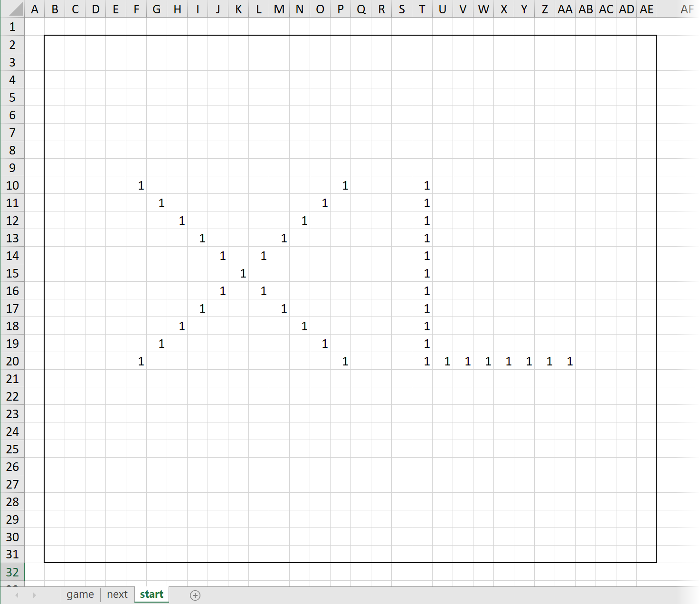Image resolution: width=700 pixels, height=604 pixels.
Task: Select row 25 header
Action: click(x=12, y=449)
